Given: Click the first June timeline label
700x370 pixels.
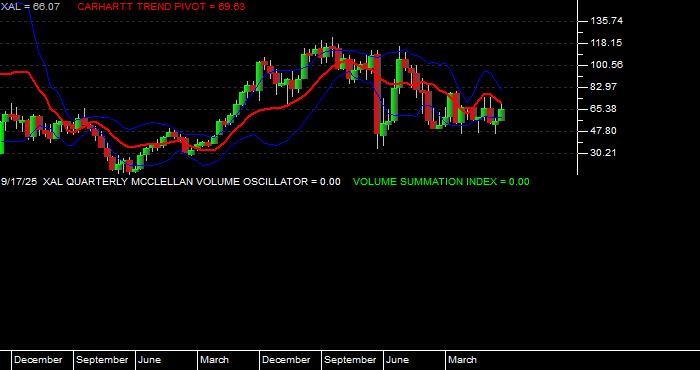Looking at the screenshot, I should [x=150, y=360].
